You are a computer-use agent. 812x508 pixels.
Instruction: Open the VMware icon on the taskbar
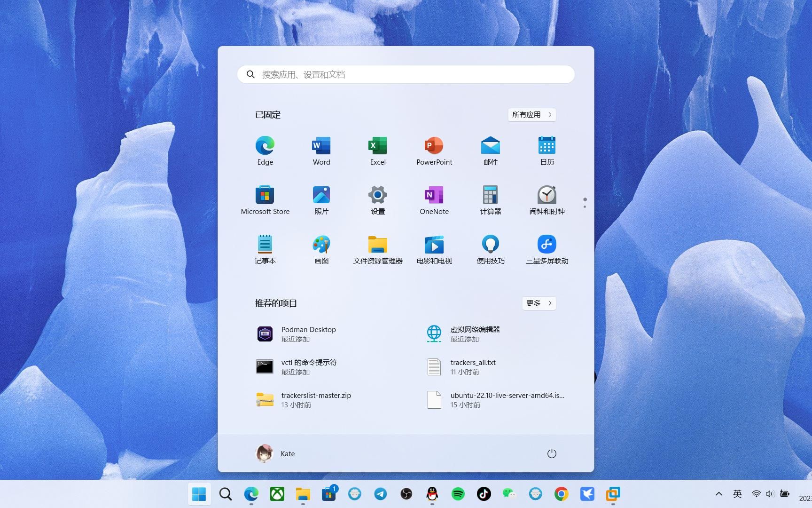click(x=613, y=494)
